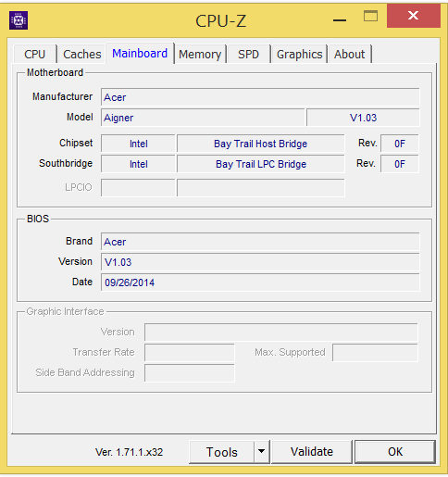Screen dimensions: 448x477
Task: Click the CPU-Z window title text
Action: tap(221, 21)
